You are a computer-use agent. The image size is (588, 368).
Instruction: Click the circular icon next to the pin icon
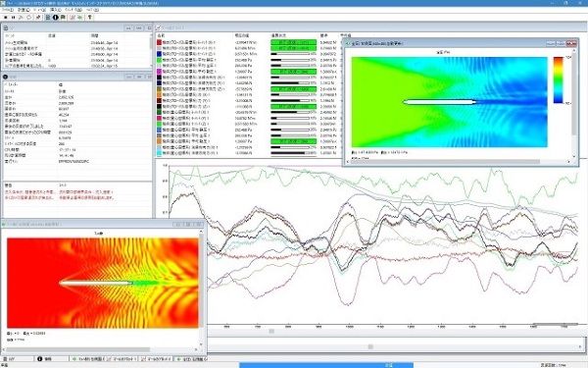click(28, 18)
